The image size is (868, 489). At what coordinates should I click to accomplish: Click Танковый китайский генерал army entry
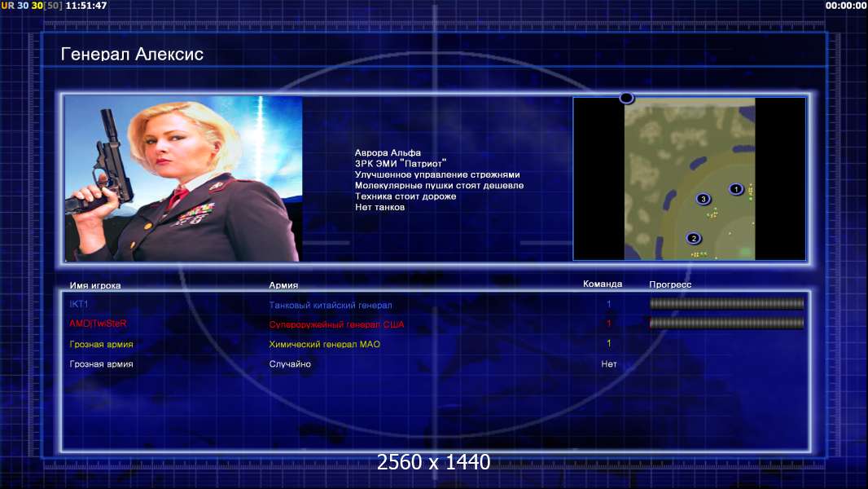(331, 305)
